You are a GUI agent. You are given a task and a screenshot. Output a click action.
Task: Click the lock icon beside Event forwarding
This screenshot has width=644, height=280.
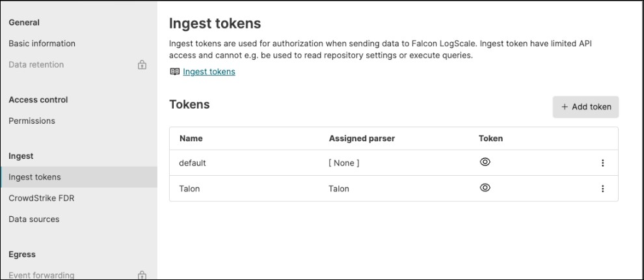tap(142, 275)
